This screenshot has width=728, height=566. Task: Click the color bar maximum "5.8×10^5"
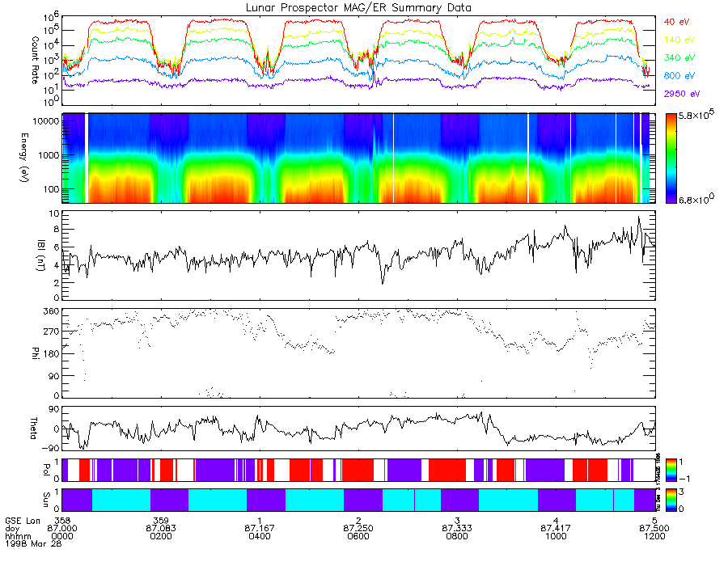tap(696, 115)
